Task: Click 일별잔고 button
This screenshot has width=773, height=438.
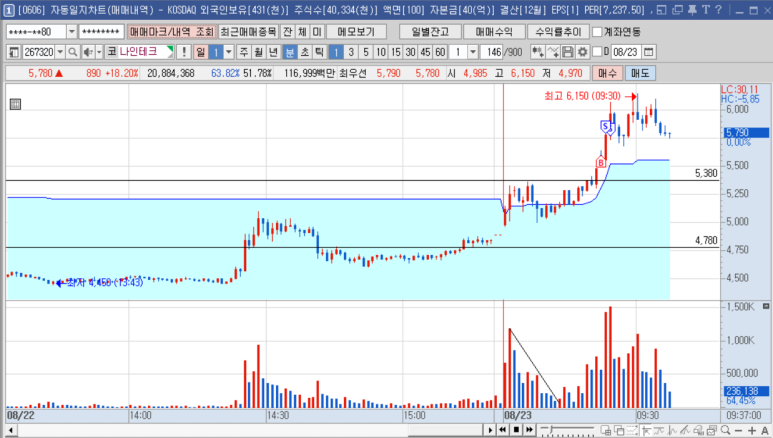Action: click(430, 32)
